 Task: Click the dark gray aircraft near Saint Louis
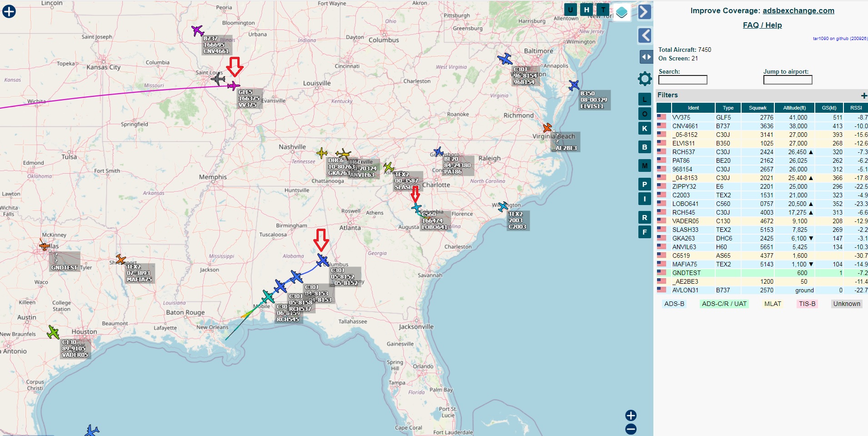(218, 79)
